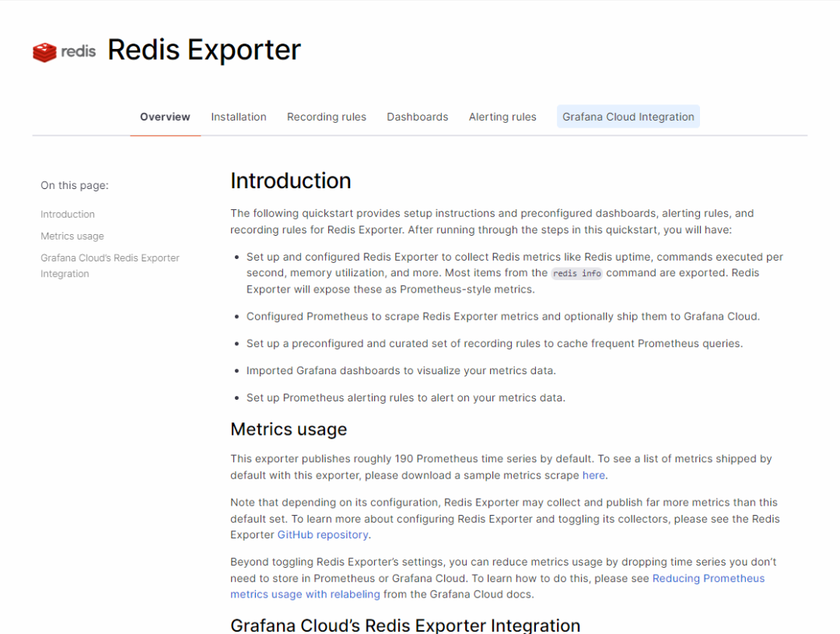The image size is (840, 634).
Task: Click paragraph 'This exporter publishes roughly 190'
Action: 501,467
